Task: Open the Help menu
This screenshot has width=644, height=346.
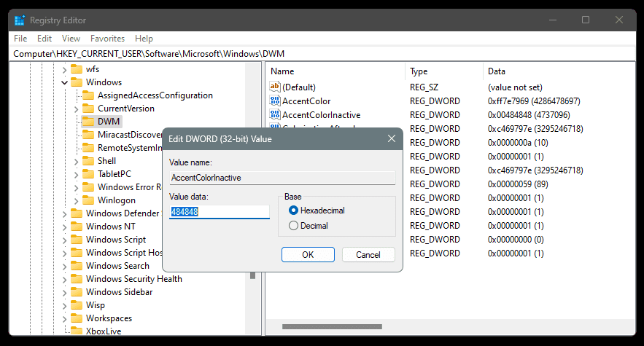Action: pyautogui.click(x=144, y=39)
